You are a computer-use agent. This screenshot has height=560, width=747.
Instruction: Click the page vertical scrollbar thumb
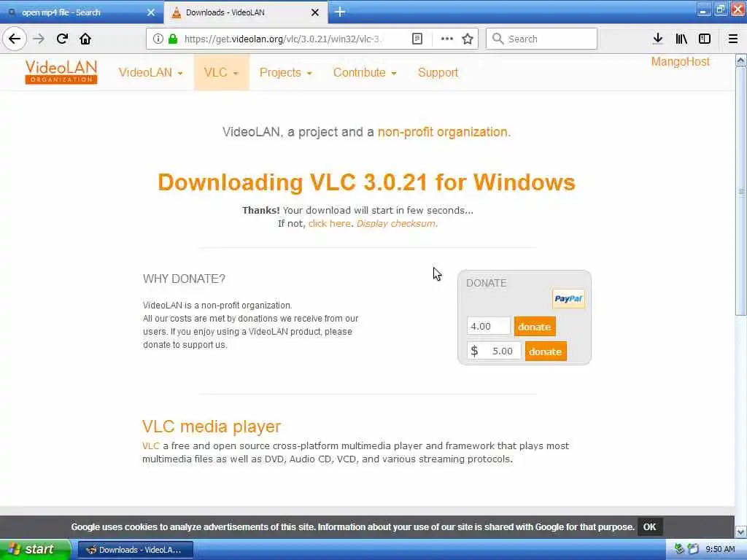(x=741, y=190)
